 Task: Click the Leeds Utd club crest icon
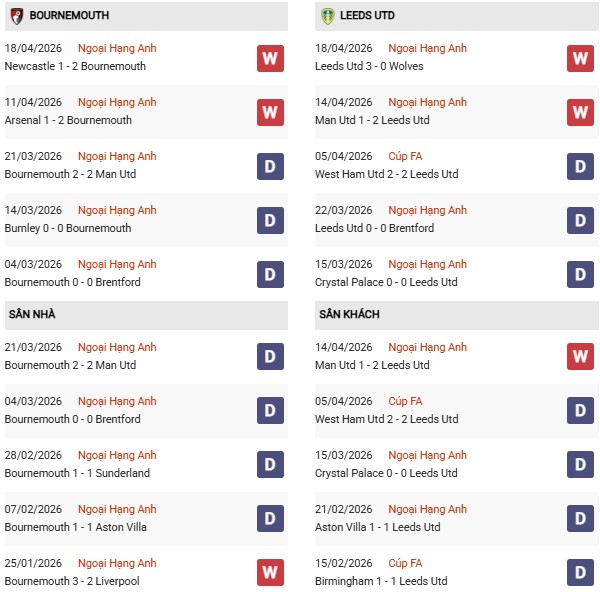click(328, 16)
